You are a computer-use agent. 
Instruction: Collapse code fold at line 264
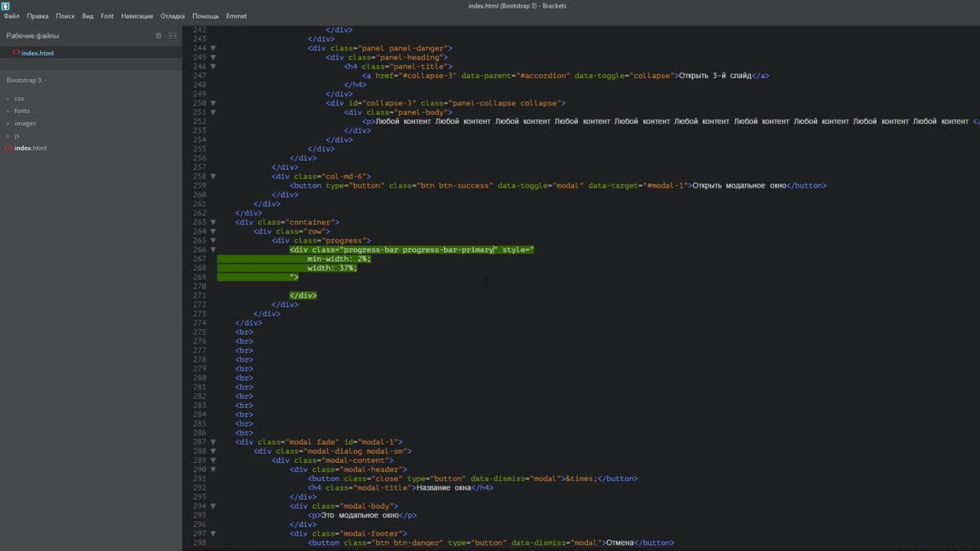pyautogui.click(x=213, y=232)
